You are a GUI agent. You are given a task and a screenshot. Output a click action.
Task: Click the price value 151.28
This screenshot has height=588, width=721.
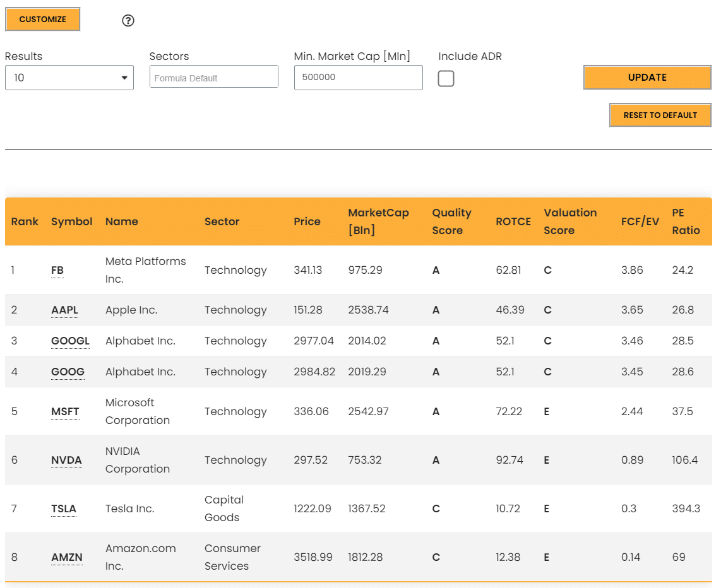pyautogui.click(x=308, y=310)
